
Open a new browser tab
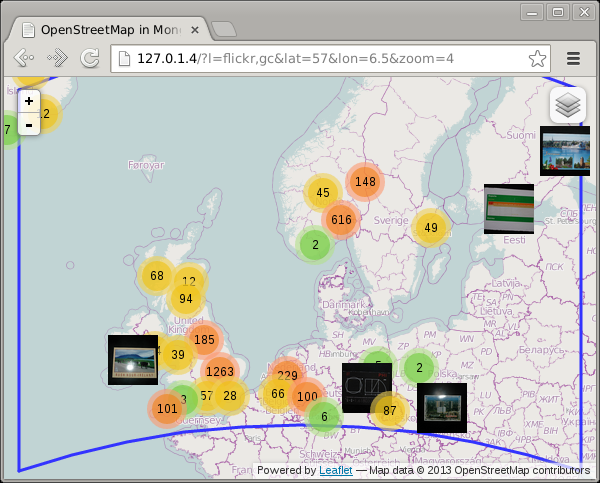[228, 29]
